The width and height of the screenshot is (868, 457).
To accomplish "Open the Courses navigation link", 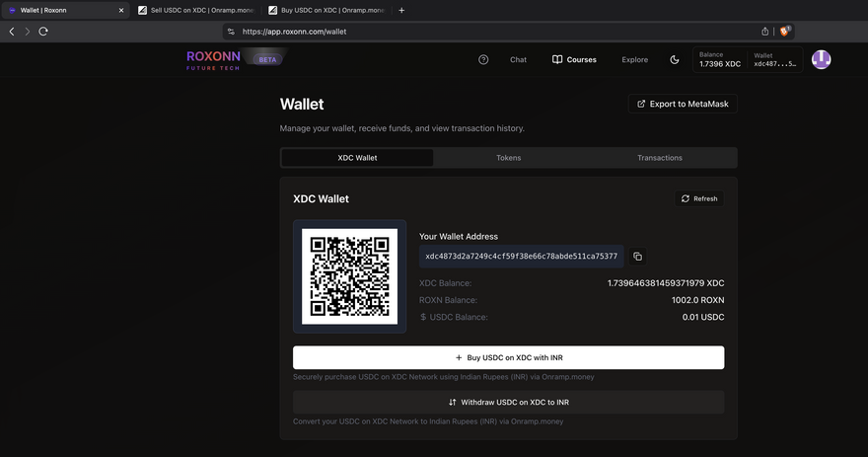I will [574, 59].
